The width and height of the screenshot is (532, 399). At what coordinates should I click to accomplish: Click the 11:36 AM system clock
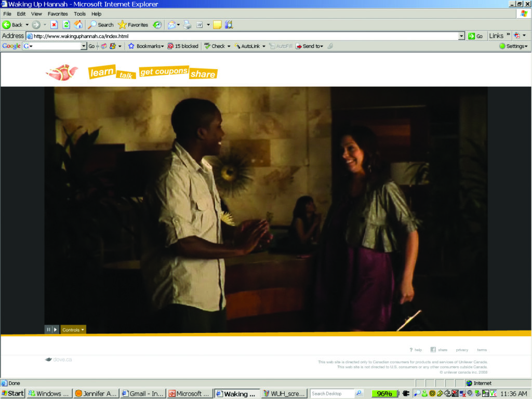pyautogui.click(x=514, y=394)
